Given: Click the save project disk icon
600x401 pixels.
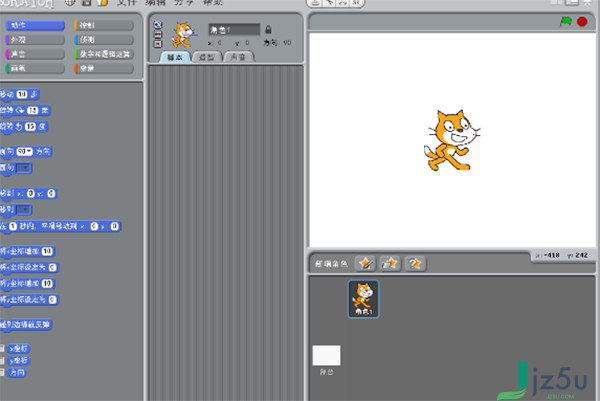Looking at the screenshot, I should coord(86,3).
